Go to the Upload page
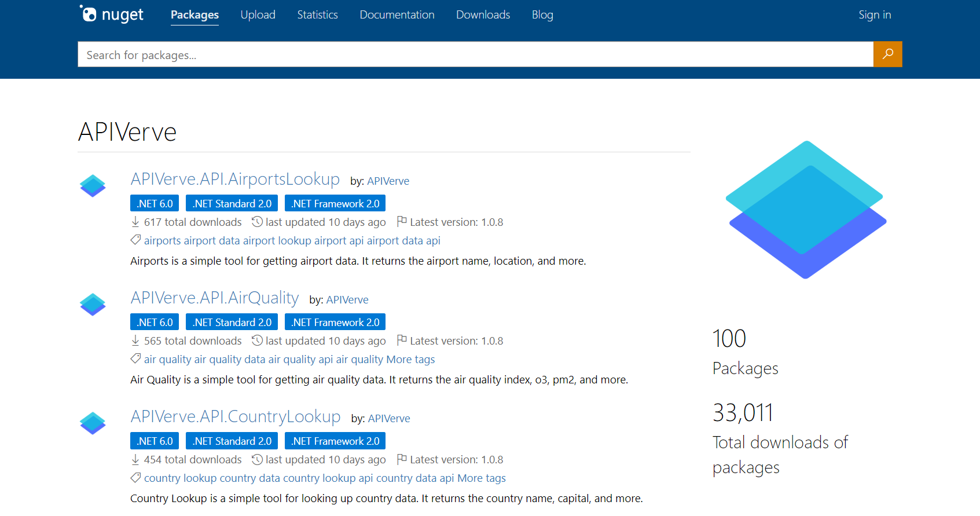Viewport: 980px width, 516px height. [x=258, y=14]
